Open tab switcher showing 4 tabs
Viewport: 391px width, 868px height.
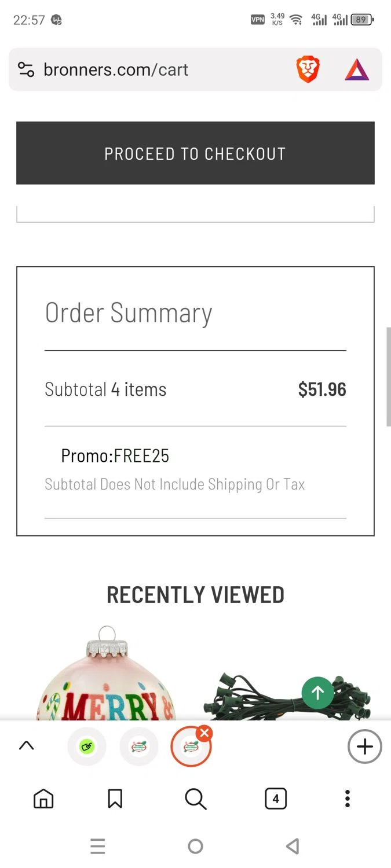point(276,799)
